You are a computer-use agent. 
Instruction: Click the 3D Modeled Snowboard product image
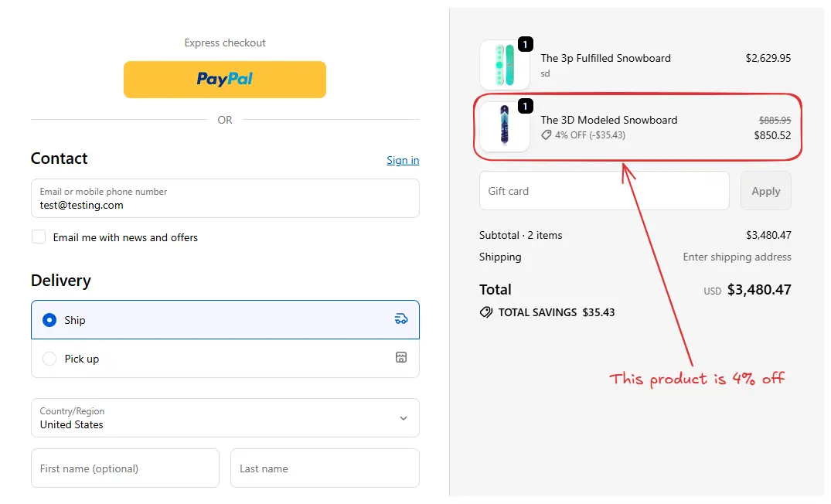504,126
